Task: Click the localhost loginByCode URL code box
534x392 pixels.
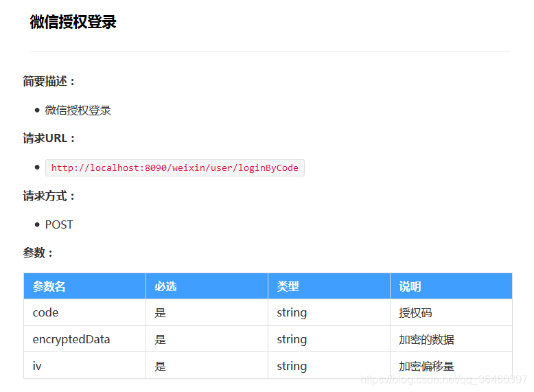Action: tap(175, 168)
